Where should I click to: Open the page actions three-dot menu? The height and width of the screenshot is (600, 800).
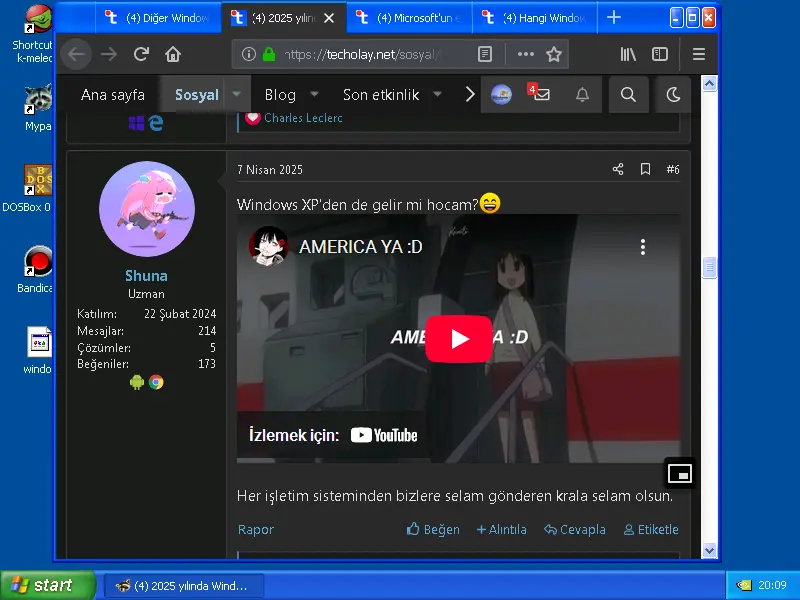(526, 54)
